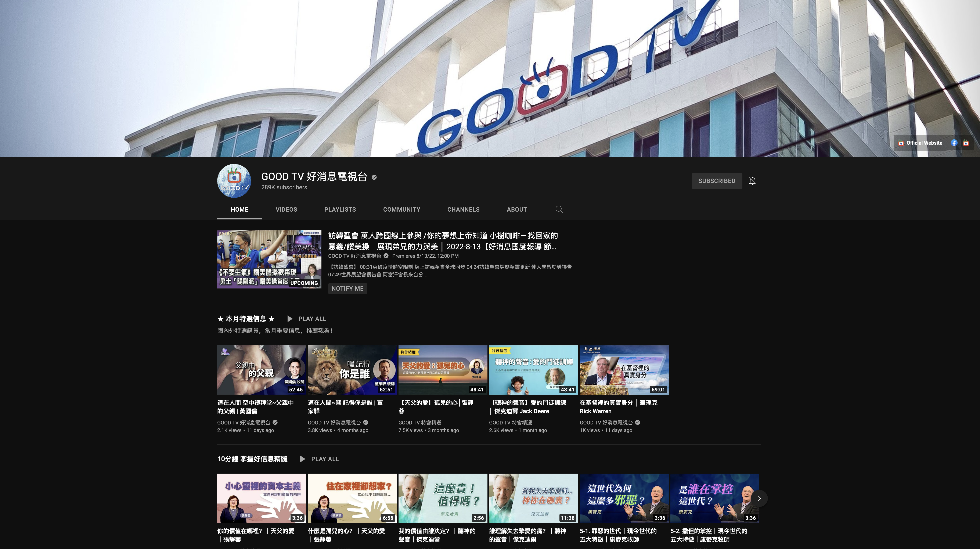Click the channel name GOOD TV 好消息電視台 heading

314,176
